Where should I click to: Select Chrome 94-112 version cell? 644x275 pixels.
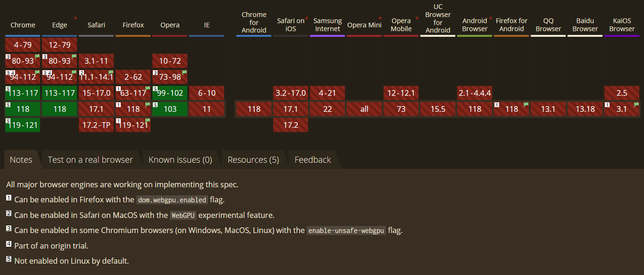pyautogui.click(x=23, y=77)
